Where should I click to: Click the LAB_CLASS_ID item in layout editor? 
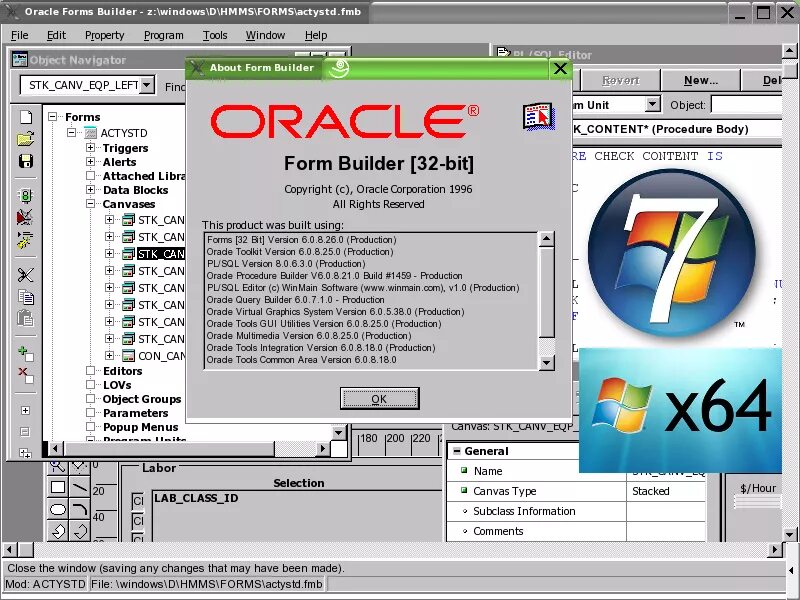pos(196,498)
